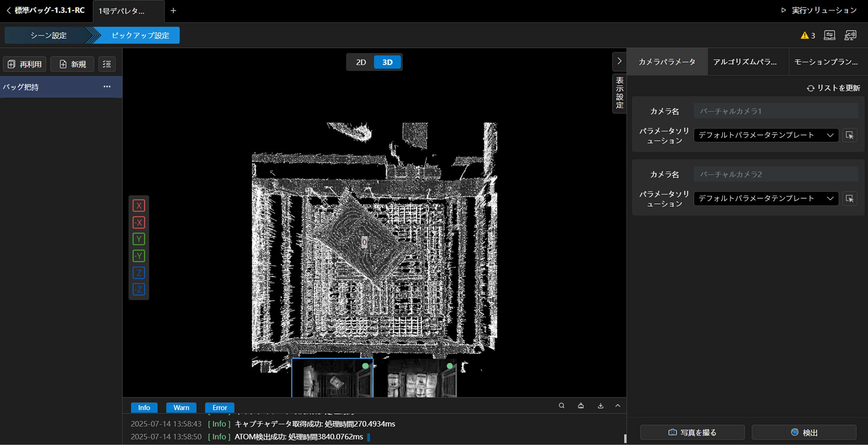This screenshot has width=868, height=445.
Task: Open the warning indicator showing 3
Action: point(808,36)
